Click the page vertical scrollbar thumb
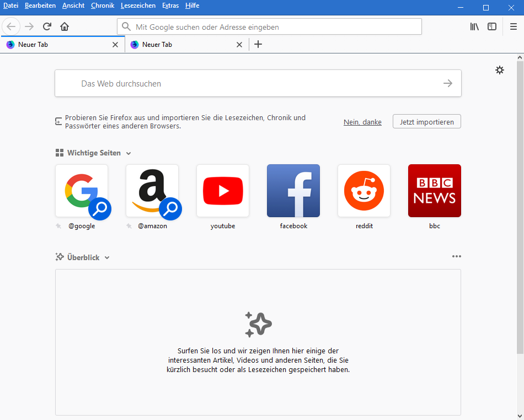This screenshot has height=420, width=524. coord(520,207)
